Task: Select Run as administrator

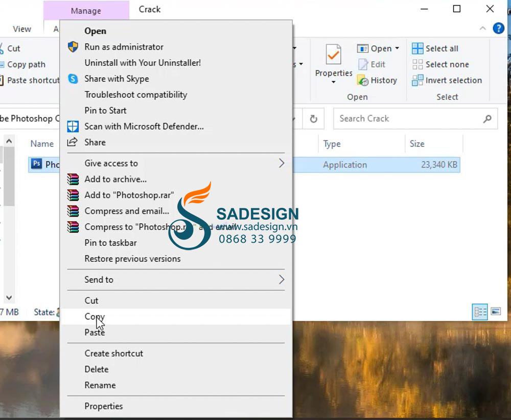Action: click(x=176, y=47)
